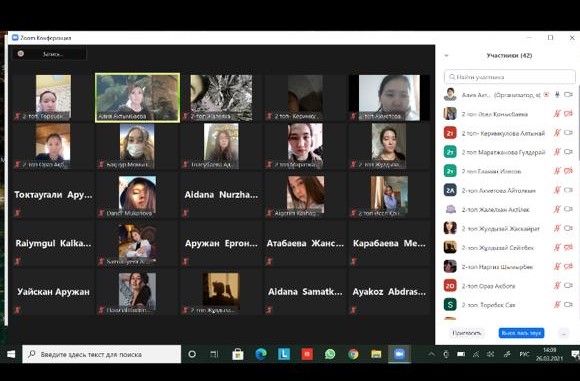Open File Explorer from the taskbar
This screenshot has height=381, width=580.
[376, 354]
